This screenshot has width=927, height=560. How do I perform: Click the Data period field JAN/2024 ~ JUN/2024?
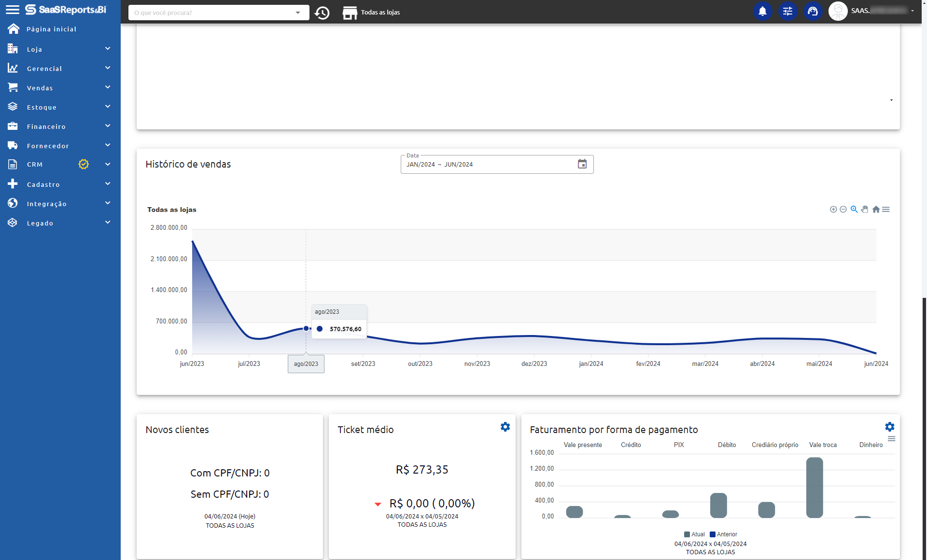pyautogui.click(x=497, y=164)
